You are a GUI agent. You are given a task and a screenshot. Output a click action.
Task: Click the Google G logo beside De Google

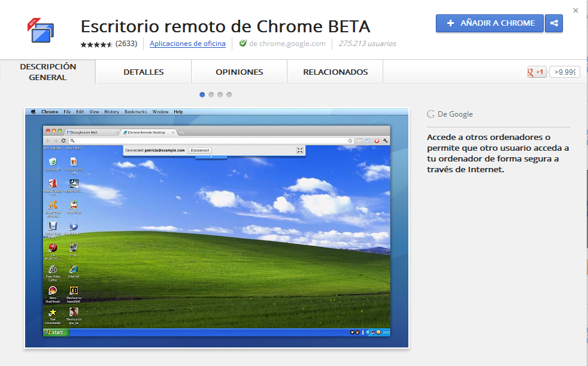(431, 114)
